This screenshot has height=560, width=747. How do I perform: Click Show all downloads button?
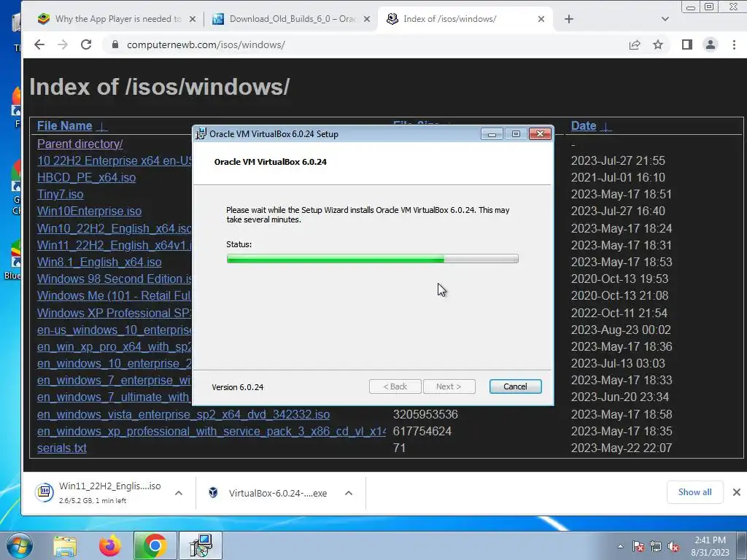(694, 492)
